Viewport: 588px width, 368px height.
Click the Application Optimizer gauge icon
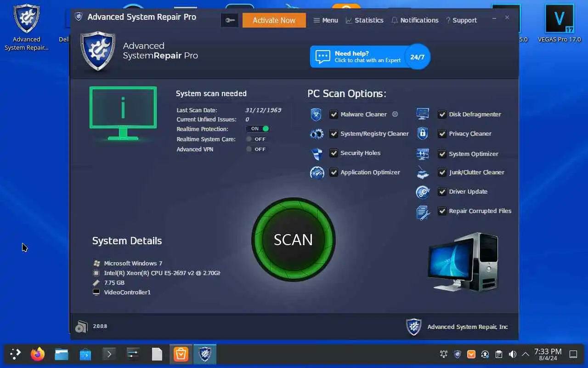click(x=317, y=172)
